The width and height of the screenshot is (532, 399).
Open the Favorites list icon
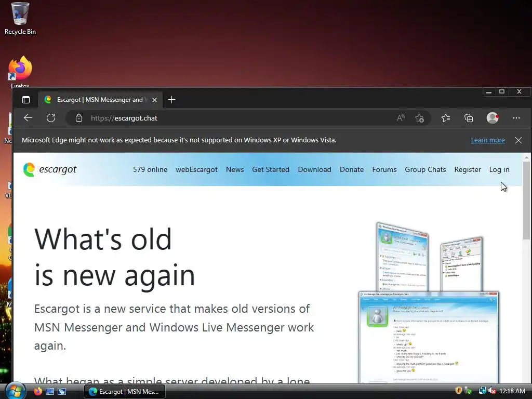click(446, 118)
